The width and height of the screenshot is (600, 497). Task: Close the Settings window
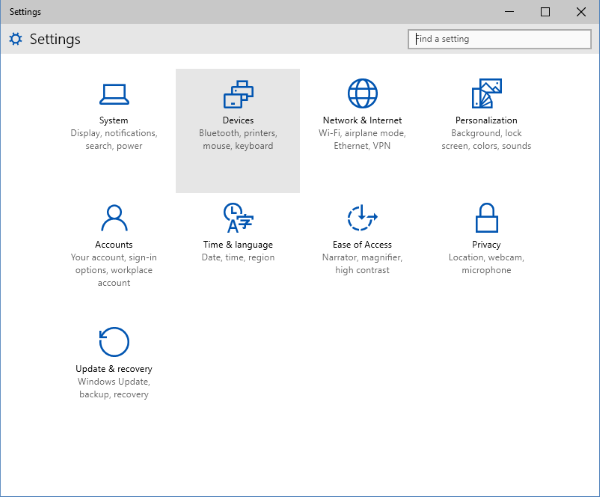pos(581,12)
